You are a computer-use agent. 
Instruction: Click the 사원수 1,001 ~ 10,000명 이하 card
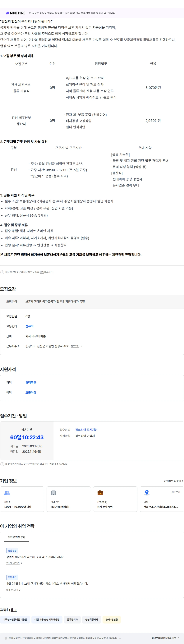[x=22, y=499]
